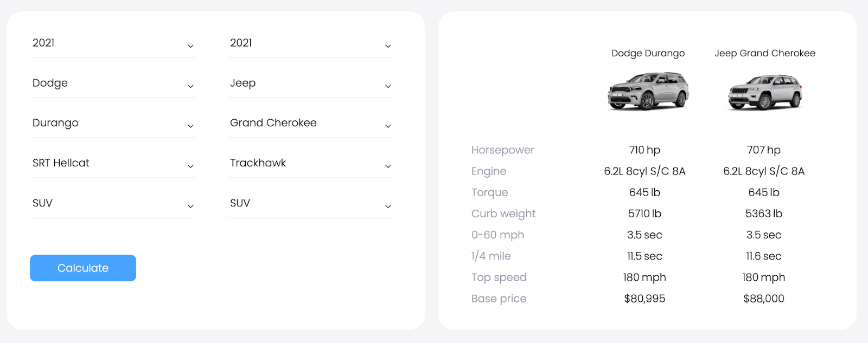Open the Jeep make dropdown

click(310, 83)
